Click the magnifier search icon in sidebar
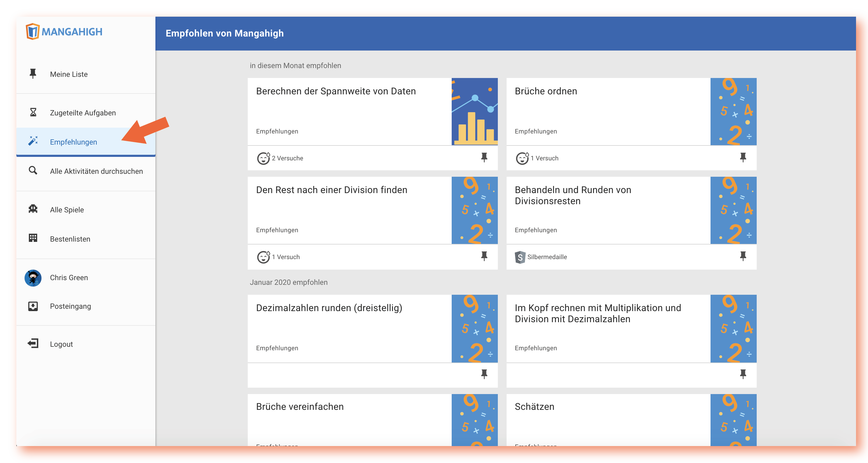The width and height of the screenshot is (868, 463). pyautogui.click(x=33, y=171)
